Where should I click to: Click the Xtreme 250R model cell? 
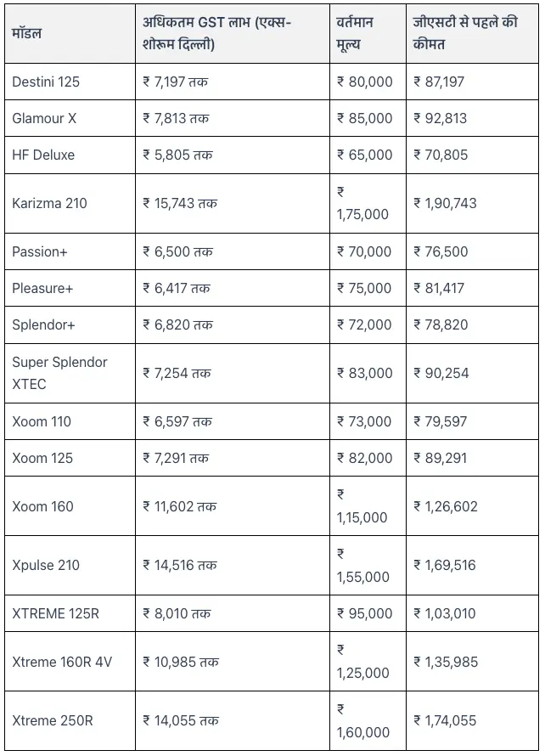(53, 720)
